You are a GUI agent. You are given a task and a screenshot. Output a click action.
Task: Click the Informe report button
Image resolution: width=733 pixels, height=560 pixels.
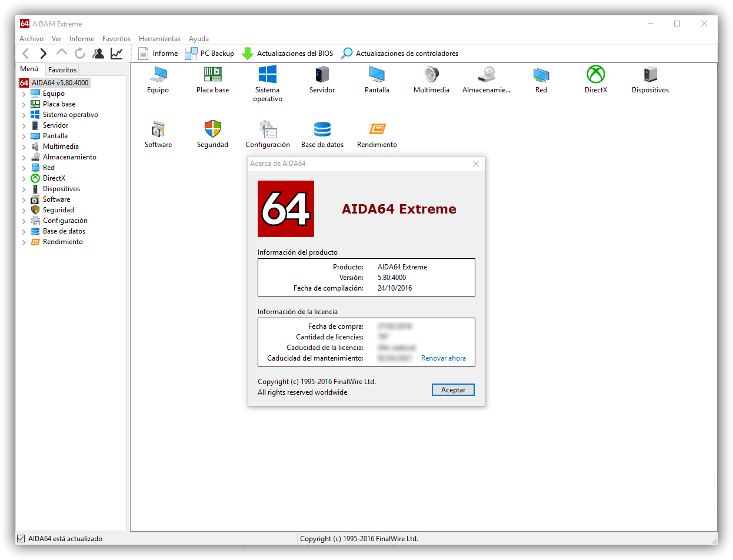[x=158, y=54]
